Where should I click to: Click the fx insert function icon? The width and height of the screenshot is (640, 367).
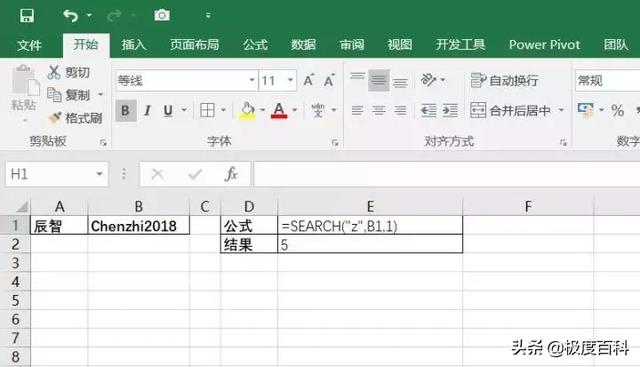231,174
